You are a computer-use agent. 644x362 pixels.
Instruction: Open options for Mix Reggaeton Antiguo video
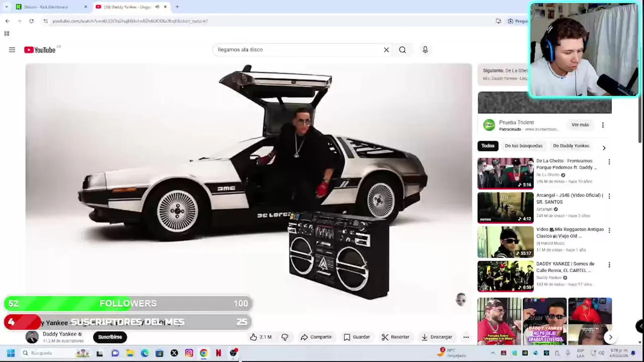(x=609, y=230)
